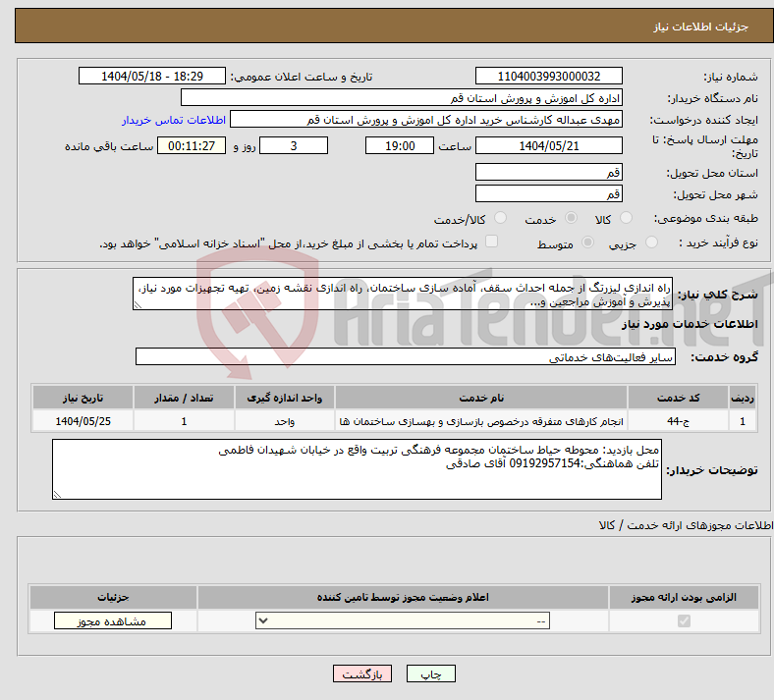Click the بازگشت back button
The image size is (774, 700).
tap(362, 673)
